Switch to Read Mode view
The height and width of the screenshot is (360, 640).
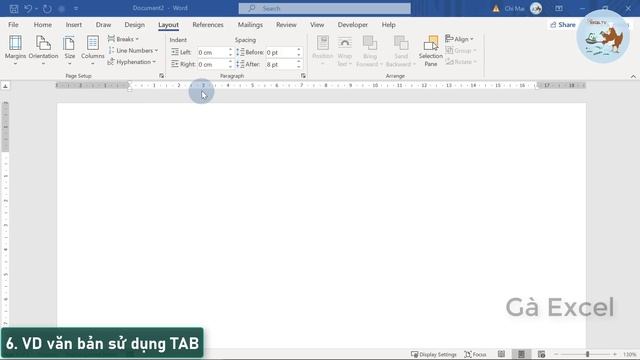(501, 354)
